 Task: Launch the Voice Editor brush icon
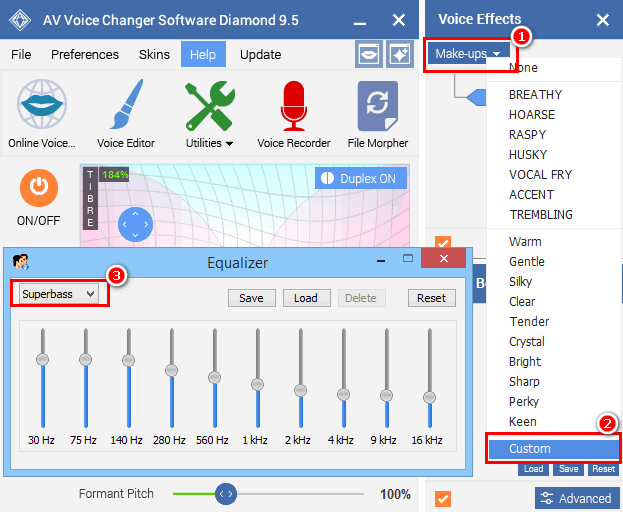pos(126,104)
